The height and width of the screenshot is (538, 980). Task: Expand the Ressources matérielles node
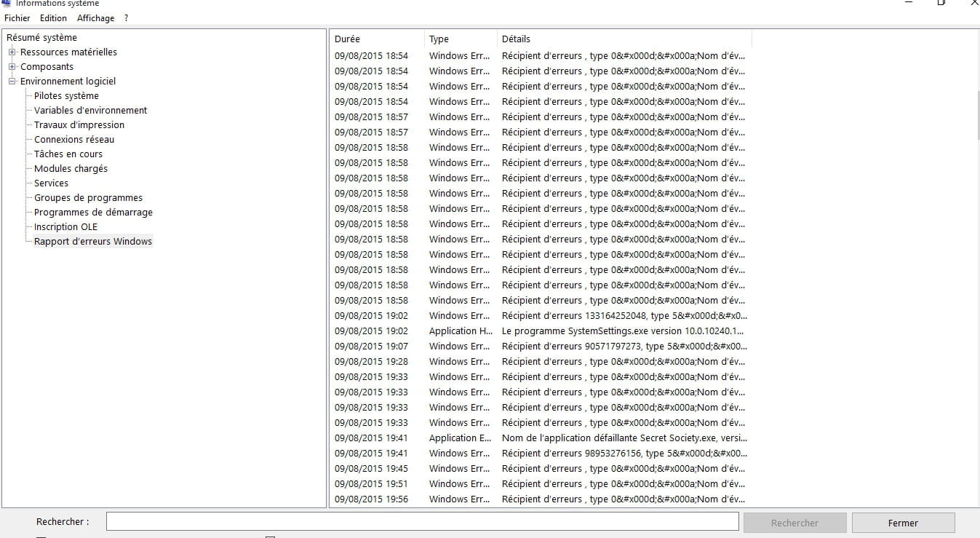tap(12, 52)
